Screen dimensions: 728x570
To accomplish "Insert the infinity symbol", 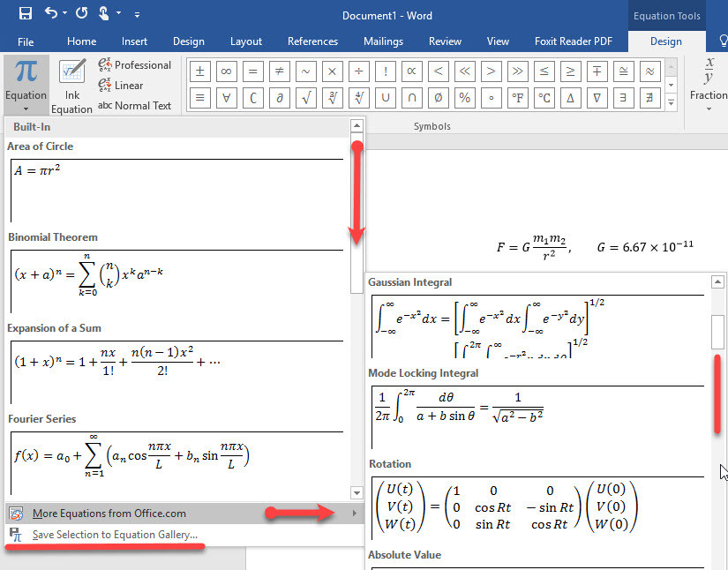I will (226, 71).
